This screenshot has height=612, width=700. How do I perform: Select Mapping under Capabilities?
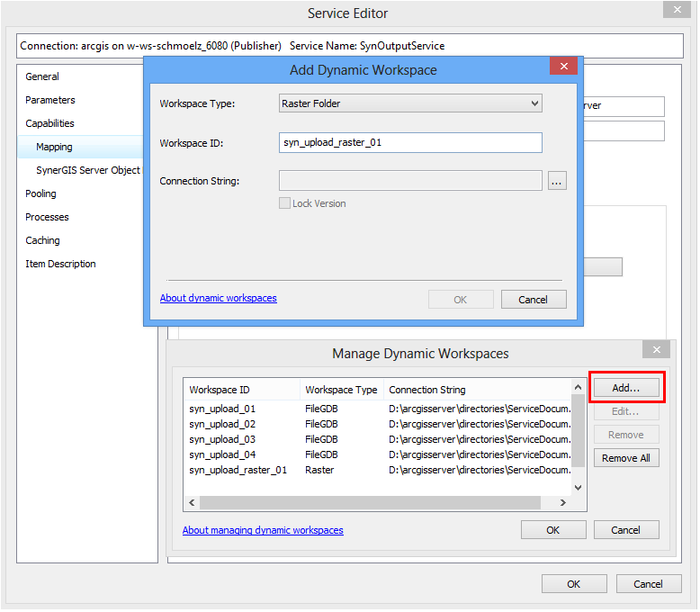coord(54,147)
